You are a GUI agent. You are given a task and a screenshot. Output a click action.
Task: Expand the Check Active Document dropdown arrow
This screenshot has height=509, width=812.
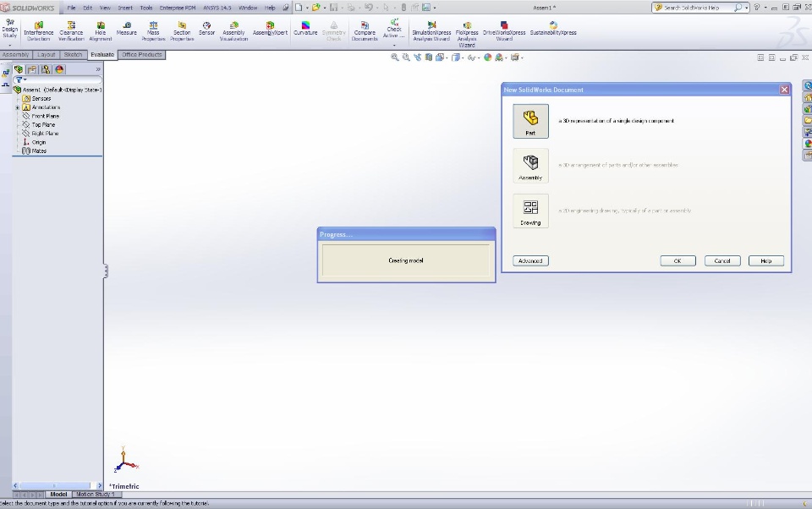click(394, 45)
